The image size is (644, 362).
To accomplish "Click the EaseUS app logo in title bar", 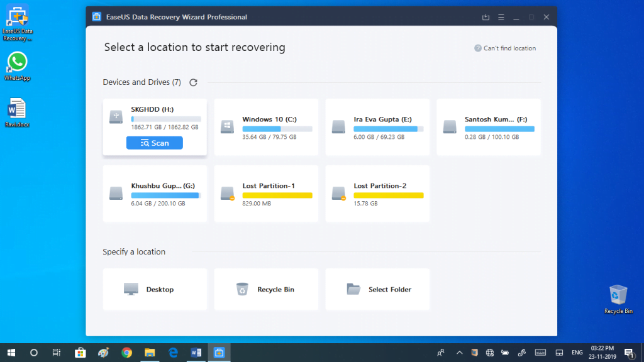I will tap(96, 17).
